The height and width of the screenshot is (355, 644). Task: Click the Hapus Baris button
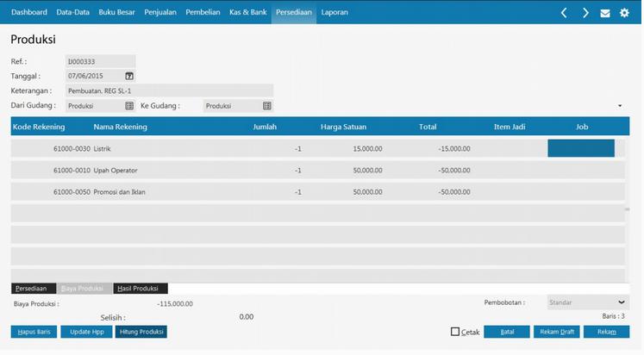(x=34, y=332)
